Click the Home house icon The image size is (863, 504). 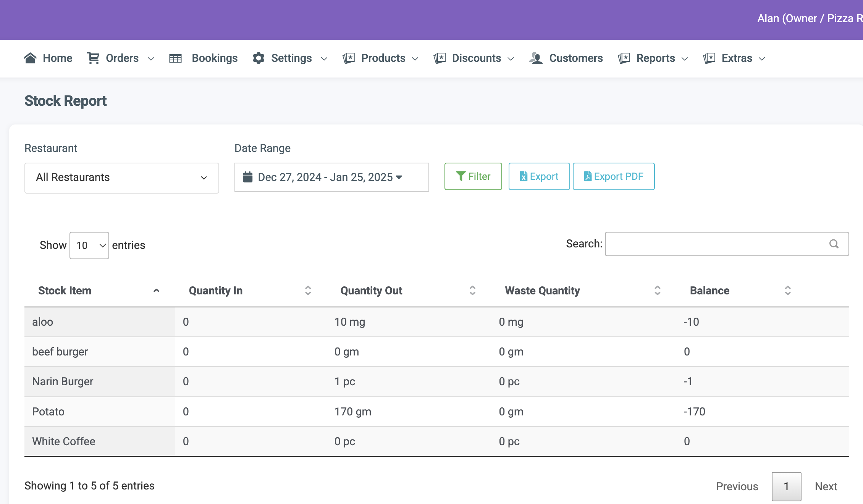pyautogui.click(x=30, y=58)
